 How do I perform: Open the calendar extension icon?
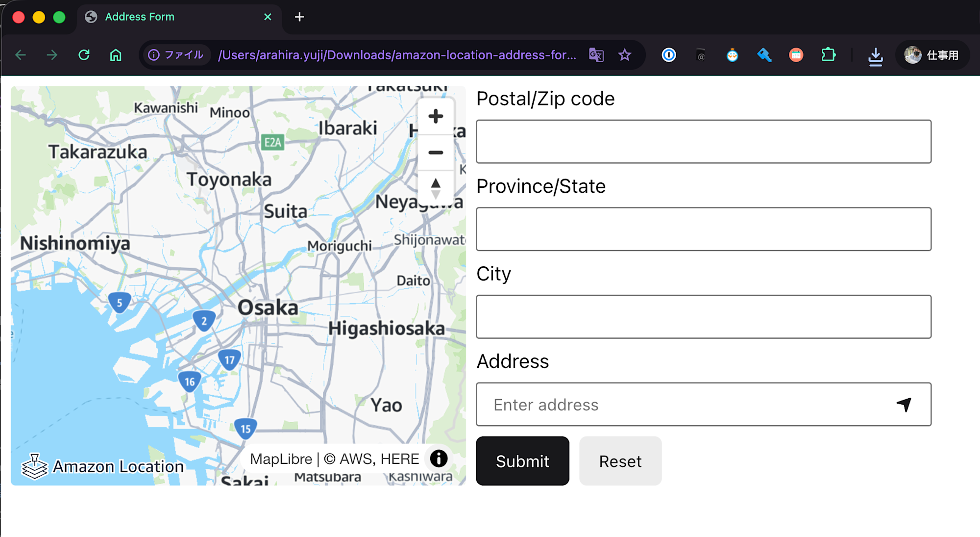(x=796, y=55)
